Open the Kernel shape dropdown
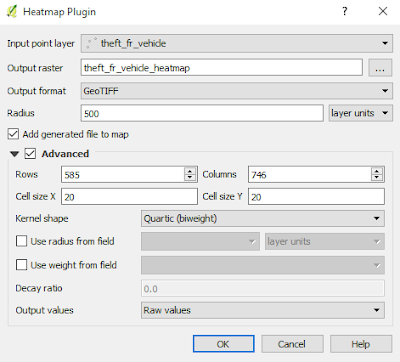This screenshot has height=362, width=400. (263, 219)
